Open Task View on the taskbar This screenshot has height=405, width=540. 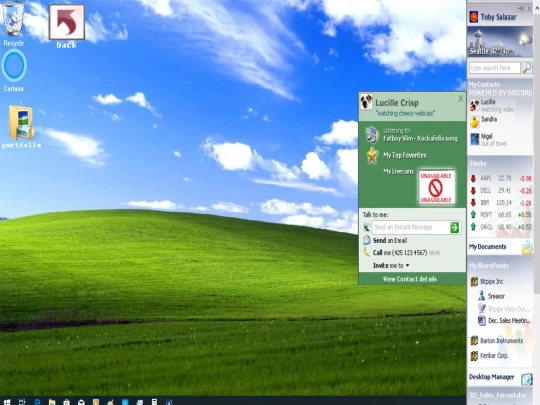pyautogui.click(x=22, y=402)
